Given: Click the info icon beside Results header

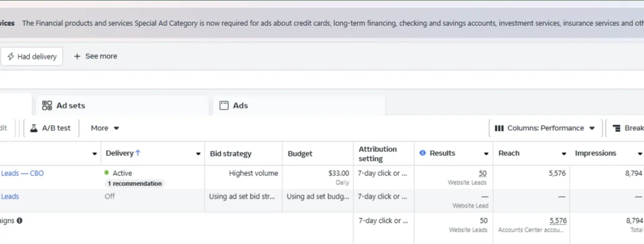Looking at the screenshot, I should [422, 153].
